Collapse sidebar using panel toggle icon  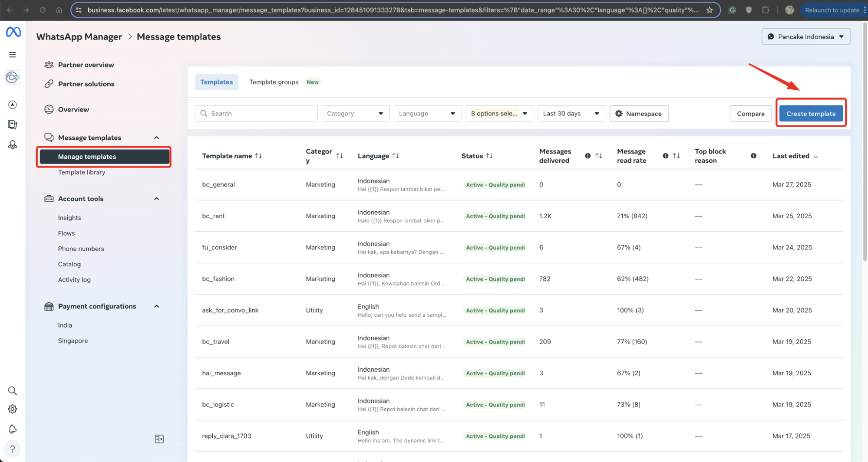coord(159,439)
